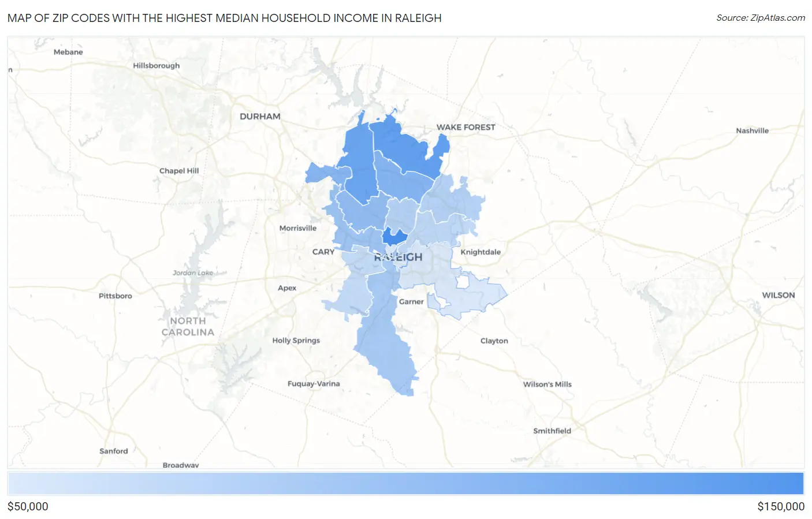Select the RALEIGH city label
This screenshot has height=519, width=812.
click(x=398, y=257)
